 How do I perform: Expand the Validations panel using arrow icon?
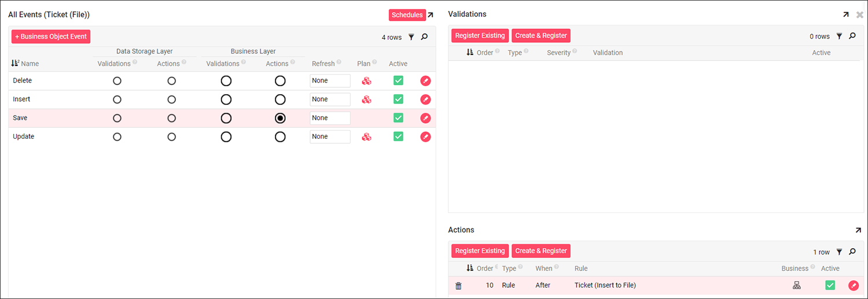846,14
